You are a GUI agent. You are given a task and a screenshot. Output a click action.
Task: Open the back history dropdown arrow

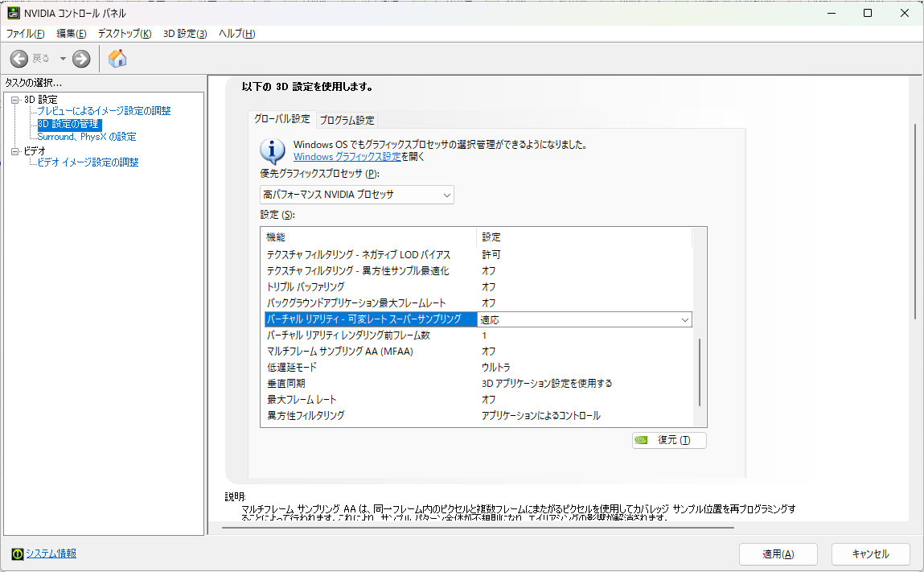(63, 59)
